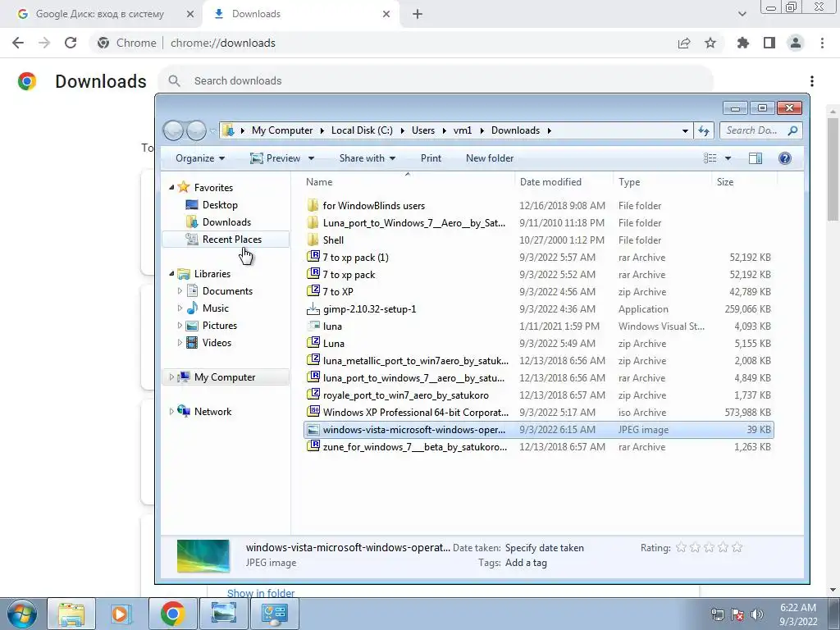840x630 pixels.
Task: Click Add a tag field
Action: (526, 563)
